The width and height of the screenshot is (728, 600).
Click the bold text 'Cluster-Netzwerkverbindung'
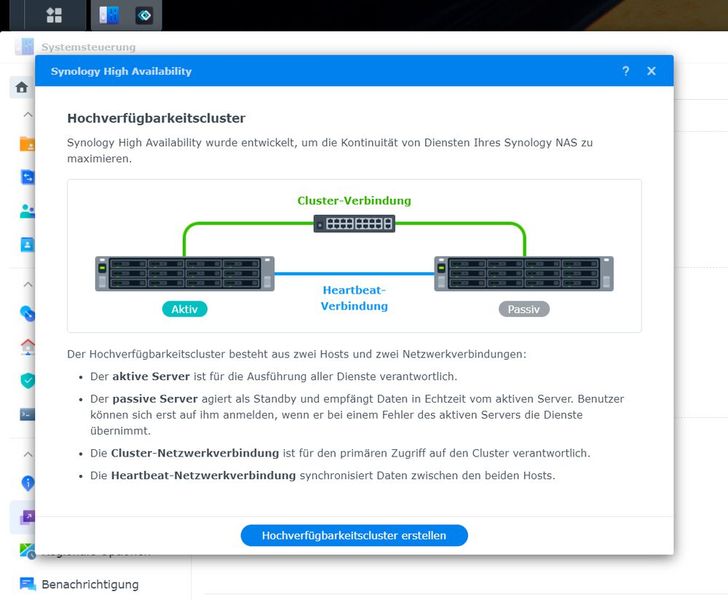click(x=195, y=453)
